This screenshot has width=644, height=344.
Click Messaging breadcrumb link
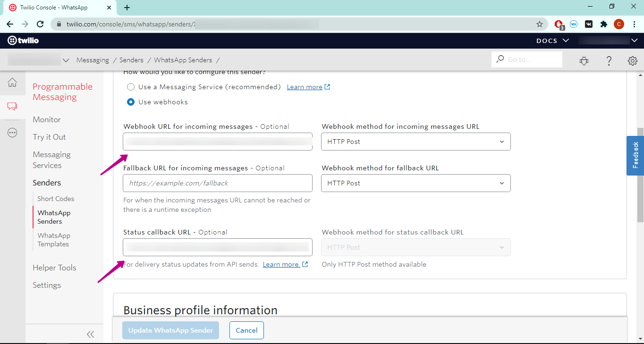[93, 60]
